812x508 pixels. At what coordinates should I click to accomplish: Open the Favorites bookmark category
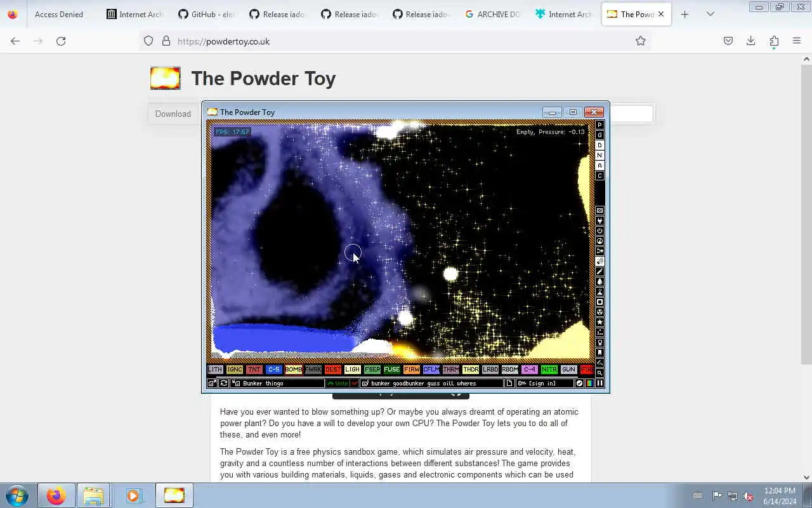tap(599, 352)
